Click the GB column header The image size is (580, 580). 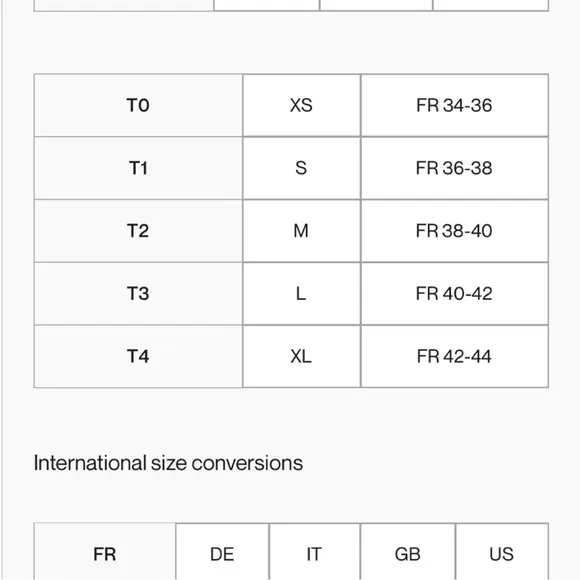[x=408, y=552]
